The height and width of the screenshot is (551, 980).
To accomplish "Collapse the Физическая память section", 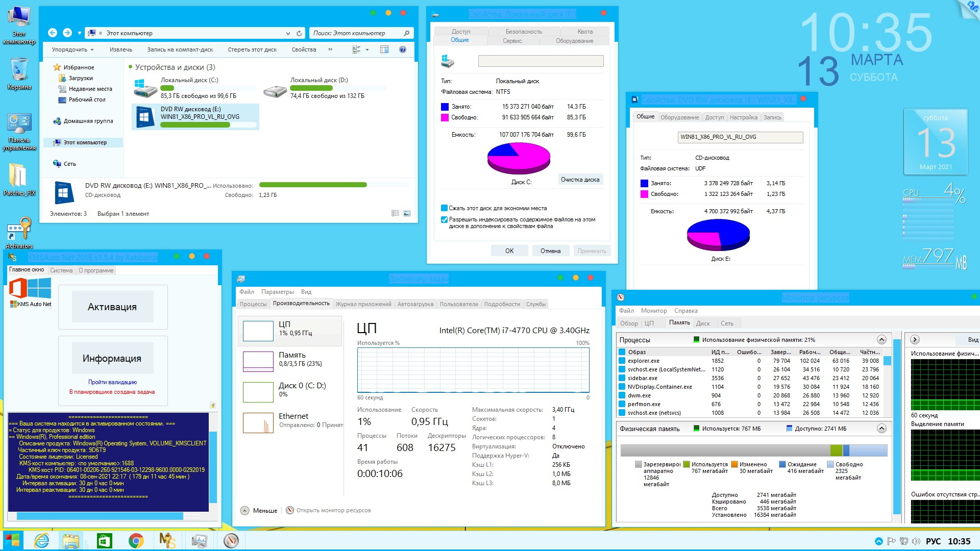I will point(881,429).
